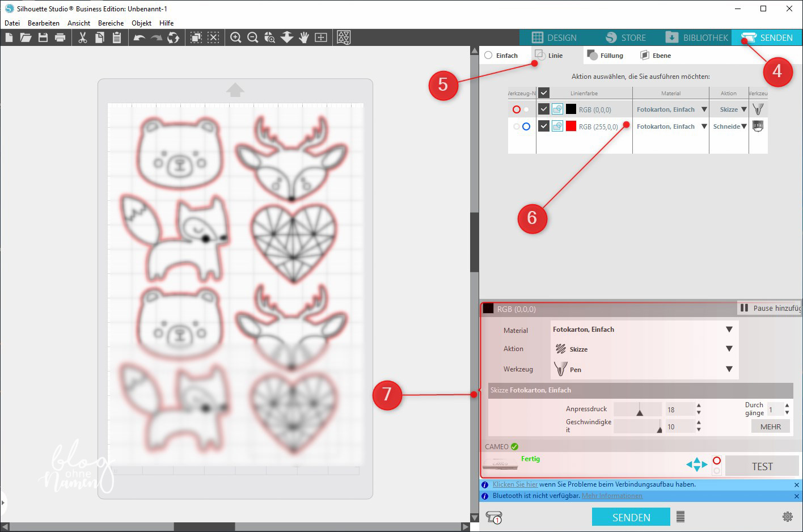This screenshot has height=532, width=803.
Task: Open the Werkzeug Pen dropdown
Action: tap(729, 369)
